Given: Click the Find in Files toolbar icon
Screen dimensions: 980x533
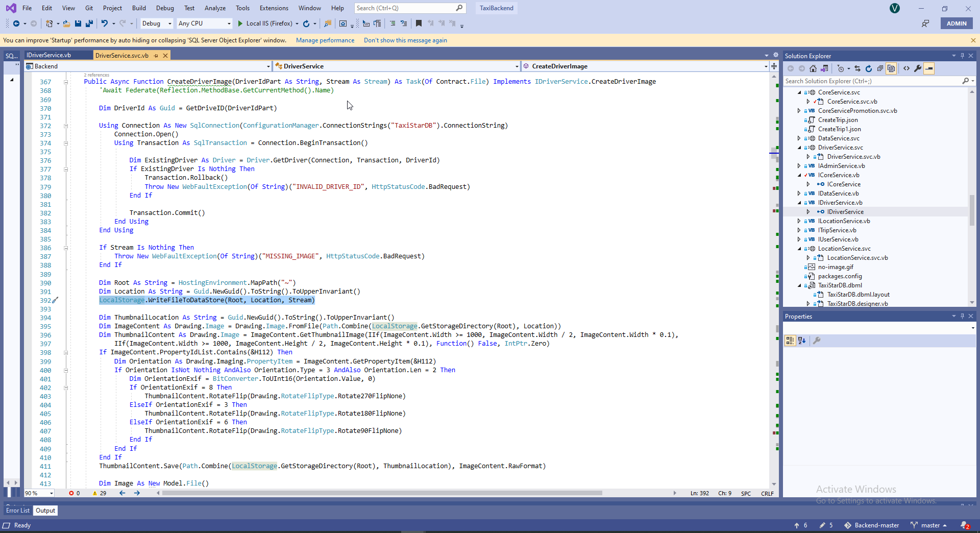Looking at the screenshot, I should coord(328,23).
